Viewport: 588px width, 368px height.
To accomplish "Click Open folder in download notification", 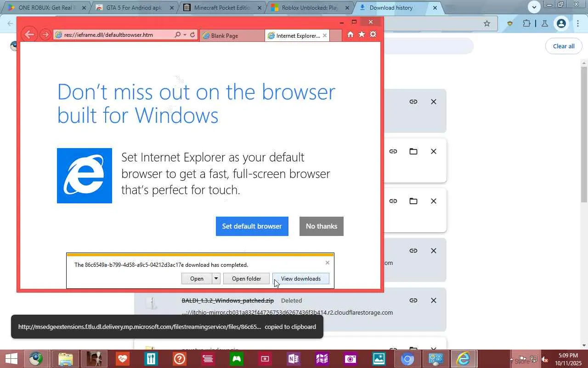I will (247, 279).
